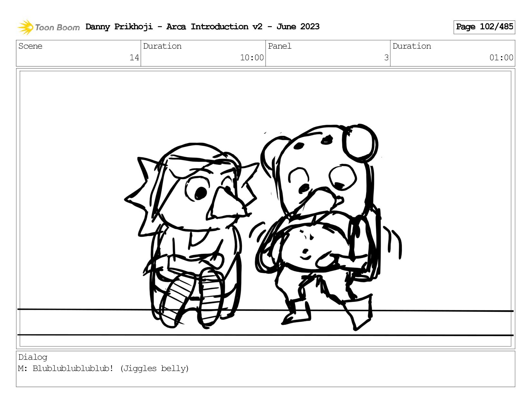The width and height of the screenshot is (532, 411).
Task: Click the Toon Boom logo
Action: pyautogui.click(x=48, y=27)
